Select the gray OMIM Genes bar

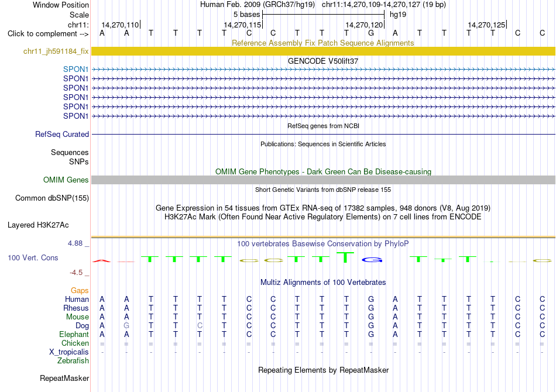pyautogui.click(x=323, y=180)
